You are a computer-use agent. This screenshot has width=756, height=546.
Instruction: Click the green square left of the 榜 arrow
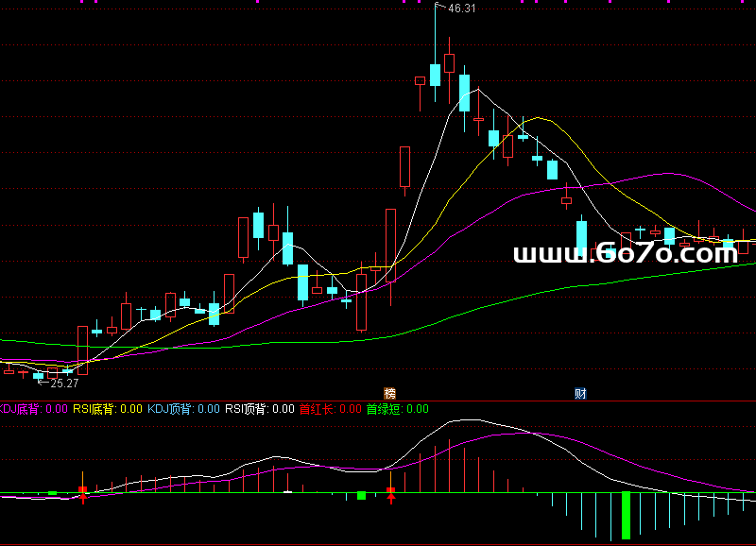pyautogui.click(x=361, y=495)
